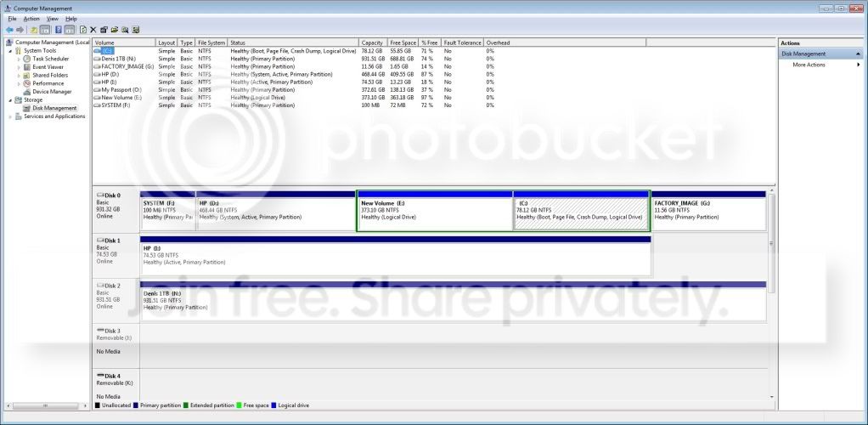Open the View menu
868x425 pixels.
pos(53,19)
